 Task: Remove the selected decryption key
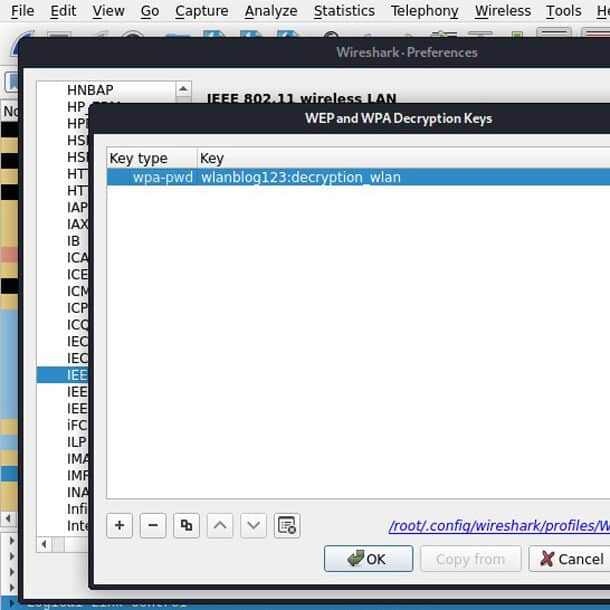[153, 525]
